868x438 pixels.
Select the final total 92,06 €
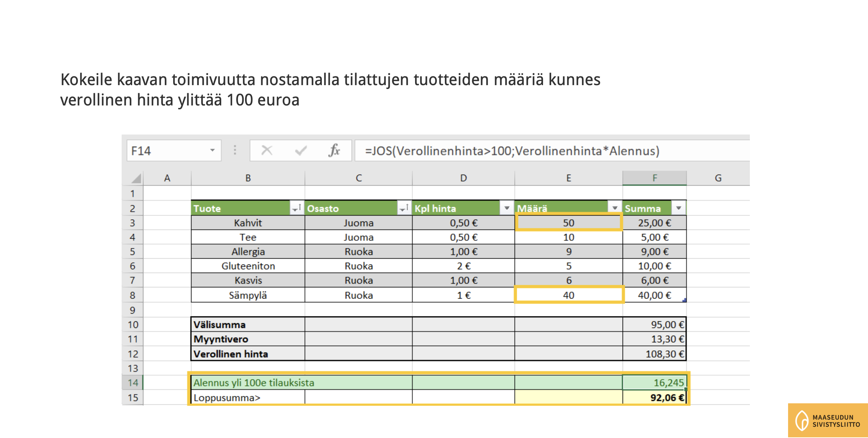click(655, 397)
